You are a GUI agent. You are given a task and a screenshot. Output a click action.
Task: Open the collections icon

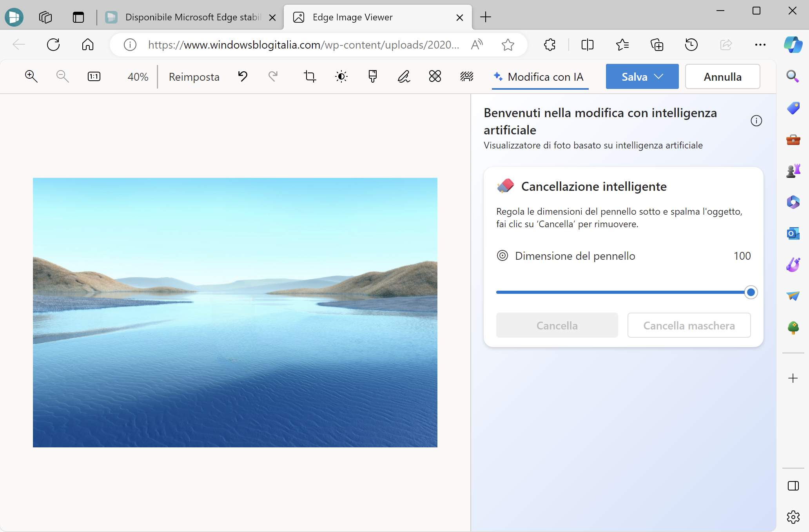pyautogui.click(x=657, y=45)
